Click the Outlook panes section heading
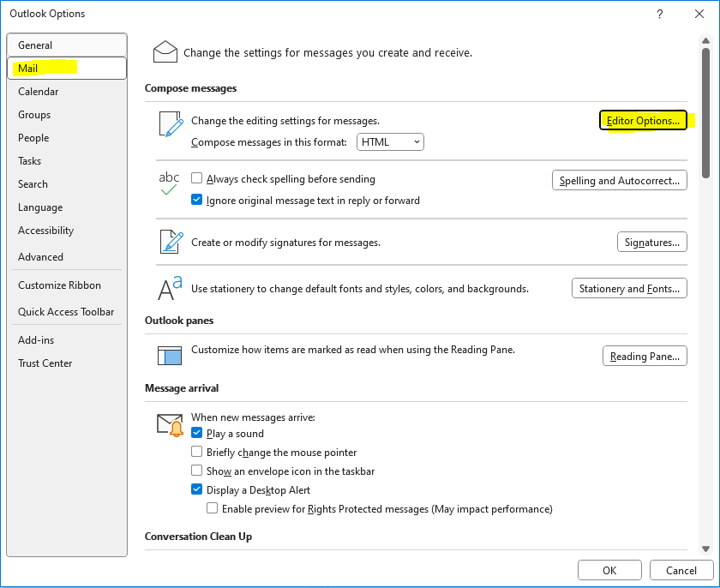 coord(179,321)
